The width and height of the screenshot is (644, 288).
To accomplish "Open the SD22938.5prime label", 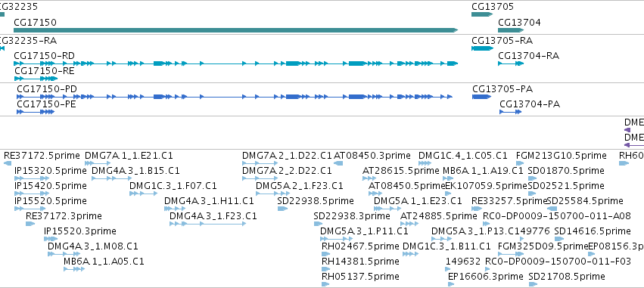I will (316, 201).
